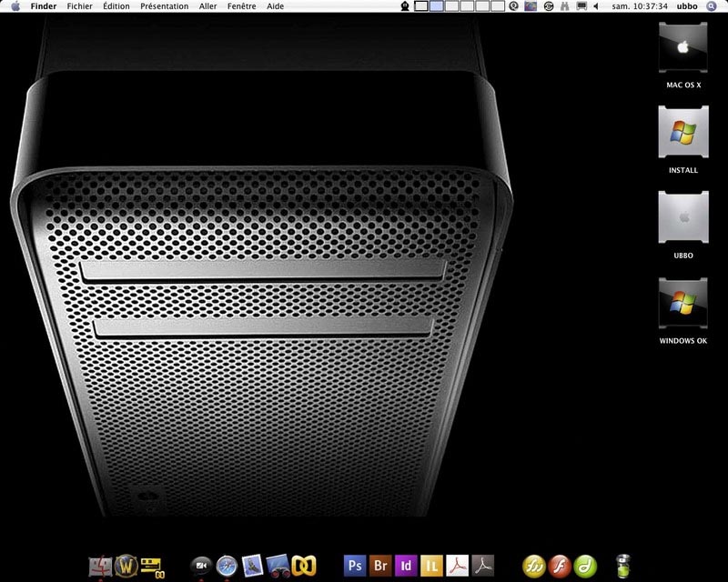Open Adobe Flash from the dock
This screenshot has height=582, width=728.
tap(560, 567)
